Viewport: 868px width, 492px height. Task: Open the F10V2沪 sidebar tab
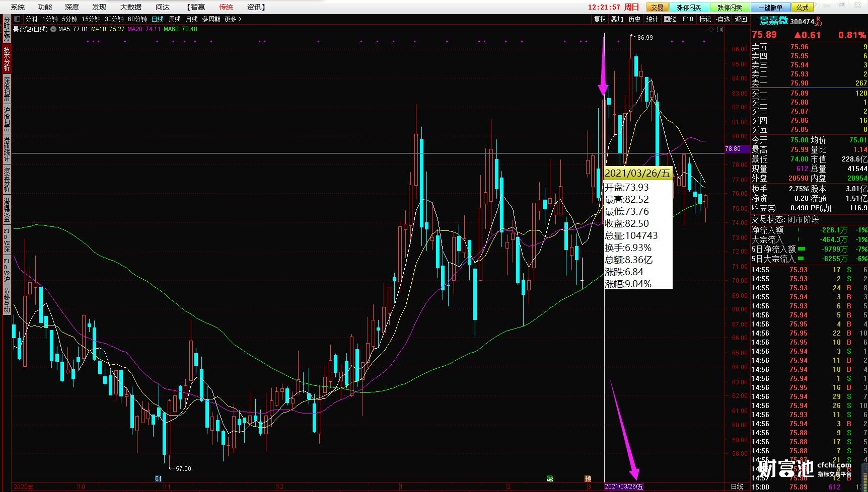click(7, 271)
